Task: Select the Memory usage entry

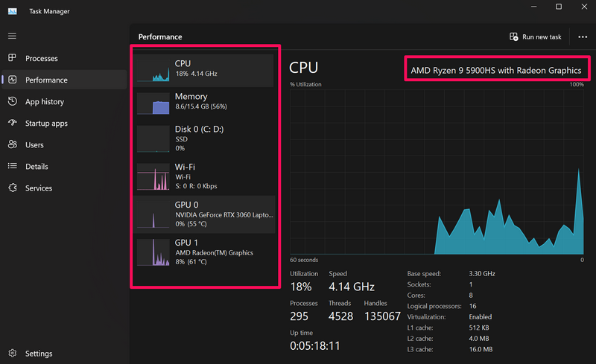Action: click(x=205, y=102)
